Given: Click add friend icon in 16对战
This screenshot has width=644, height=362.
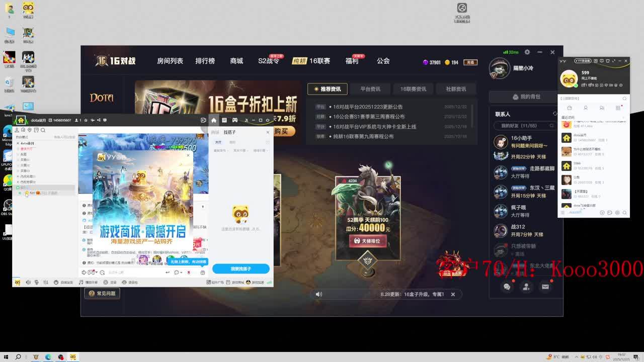Looking at the screenshot, I should point(526,287).
